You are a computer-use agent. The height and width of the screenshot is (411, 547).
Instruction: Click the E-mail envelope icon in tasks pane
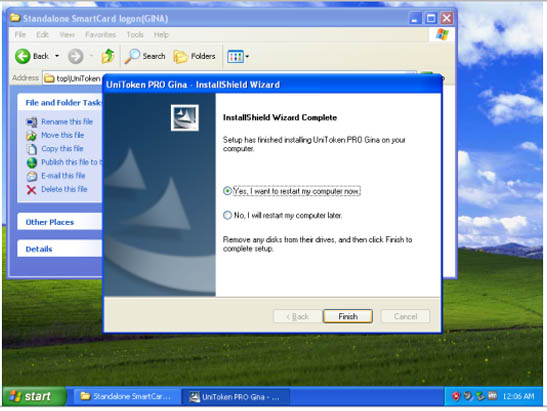(x=31, y=176)
